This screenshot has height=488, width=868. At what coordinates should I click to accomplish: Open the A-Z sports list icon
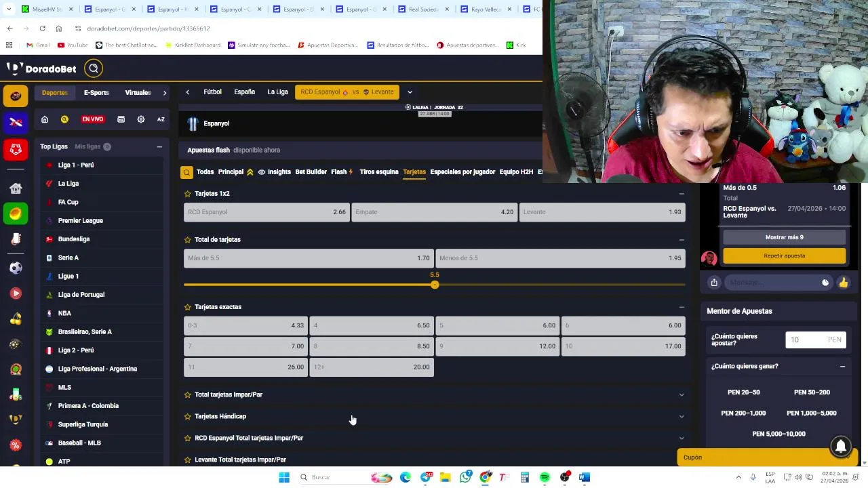click(161, 119)
